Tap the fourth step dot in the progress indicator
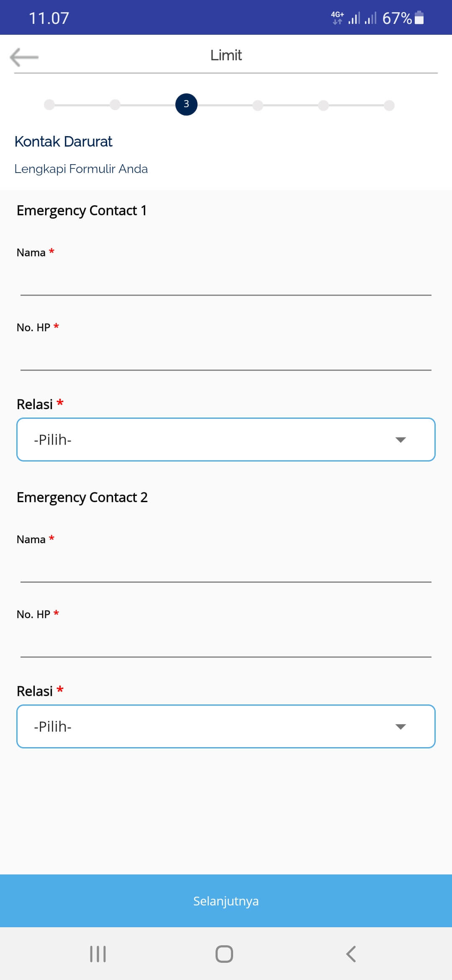Screen dimensions: 452x980 258,105
